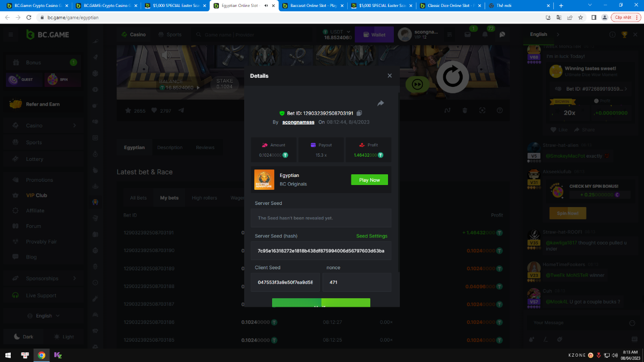Select the All Bets tab

pos(138,198)
